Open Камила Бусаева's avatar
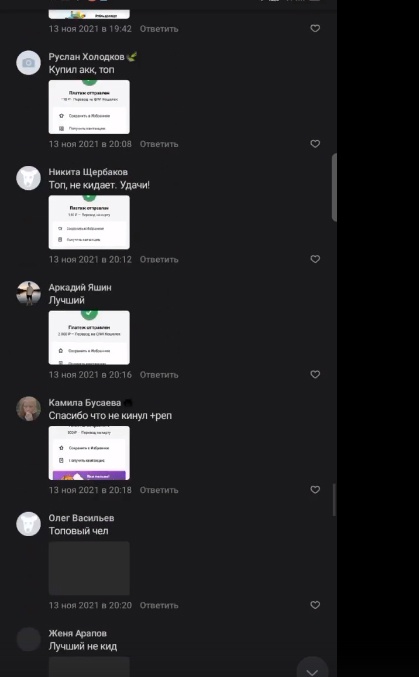The image size is (419, 677). coord(29,408)
